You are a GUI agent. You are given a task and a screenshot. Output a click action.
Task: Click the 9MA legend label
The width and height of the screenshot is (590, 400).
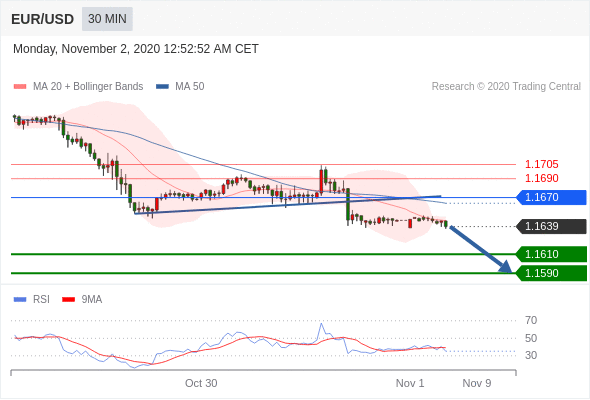click(92, 300)
